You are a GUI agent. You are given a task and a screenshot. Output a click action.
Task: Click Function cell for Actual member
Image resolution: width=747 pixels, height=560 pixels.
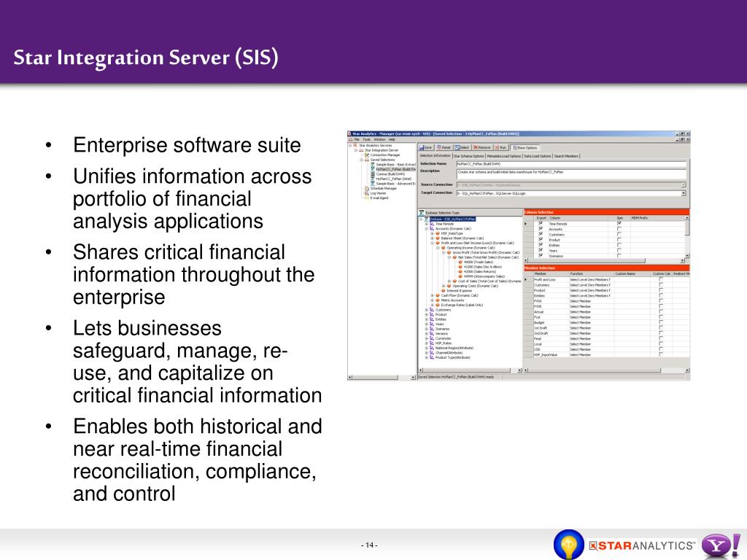591,312
